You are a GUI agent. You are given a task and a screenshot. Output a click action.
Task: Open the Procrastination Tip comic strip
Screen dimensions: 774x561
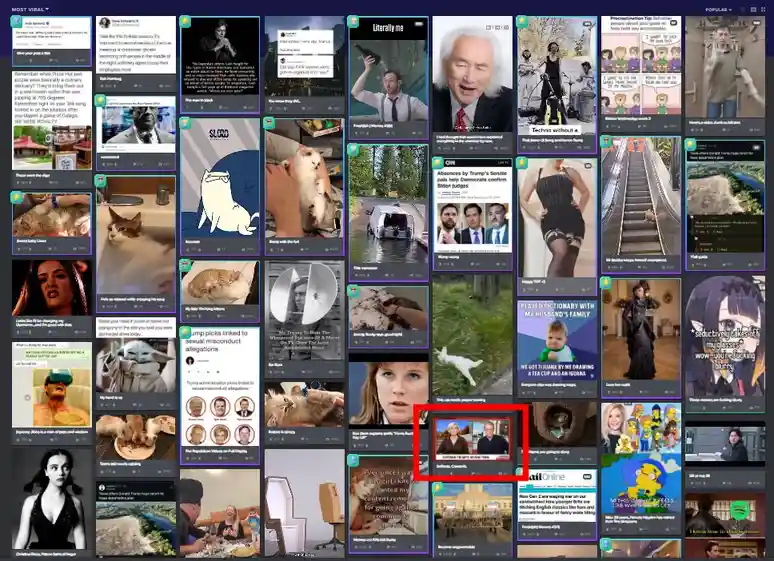[641, 73]
